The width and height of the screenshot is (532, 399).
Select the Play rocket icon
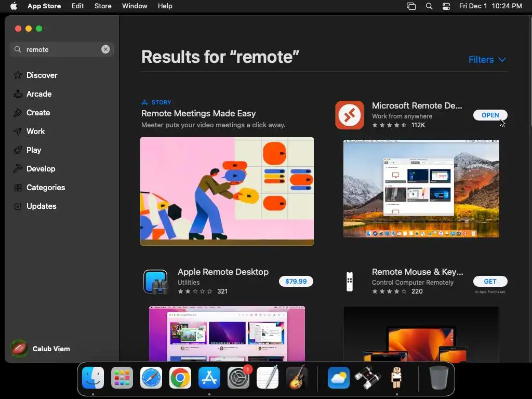click(18, 150)
